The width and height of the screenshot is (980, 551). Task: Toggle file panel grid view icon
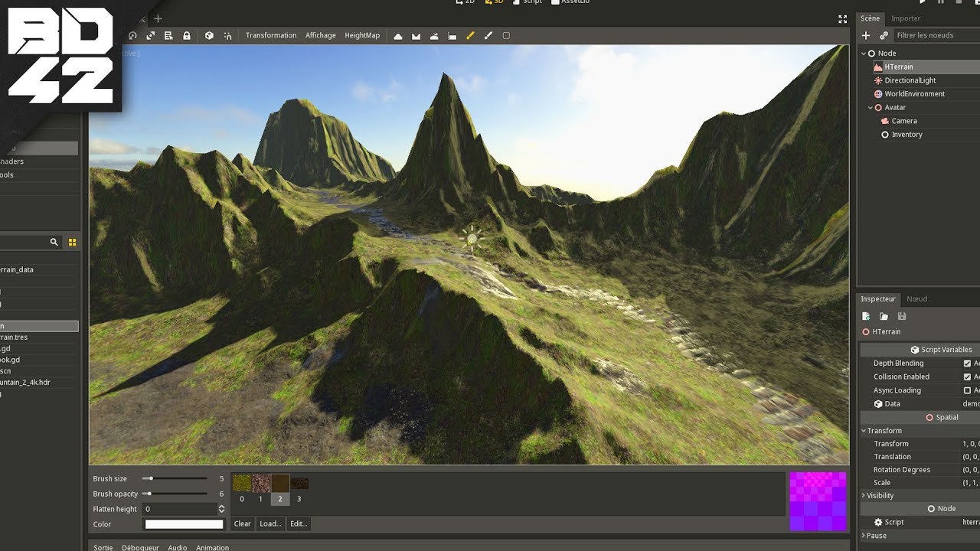(72, 242)
